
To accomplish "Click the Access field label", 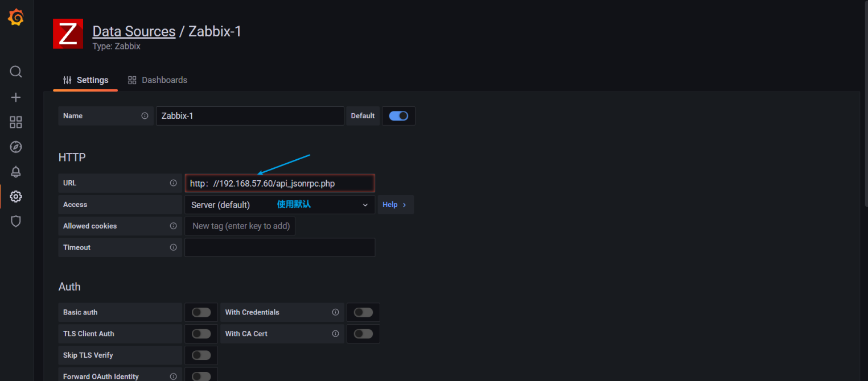I will [75, 205].
